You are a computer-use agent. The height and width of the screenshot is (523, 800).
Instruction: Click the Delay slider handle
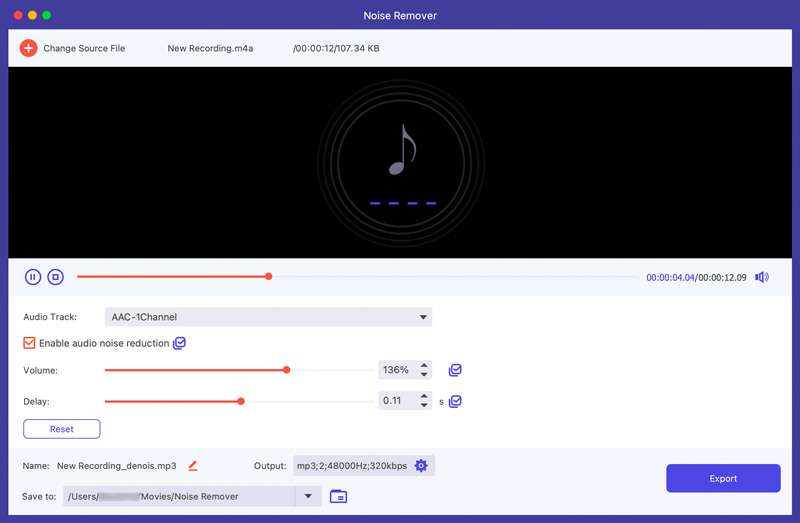tap(241, 402)
